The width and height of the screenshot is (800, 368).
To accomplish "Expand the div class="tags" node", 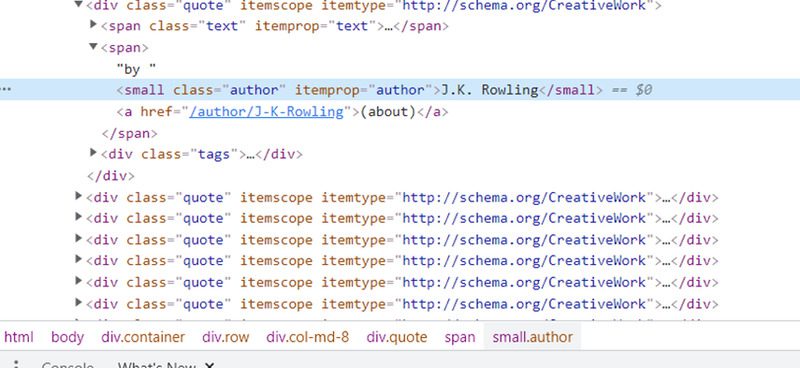I will coord(93,153).
